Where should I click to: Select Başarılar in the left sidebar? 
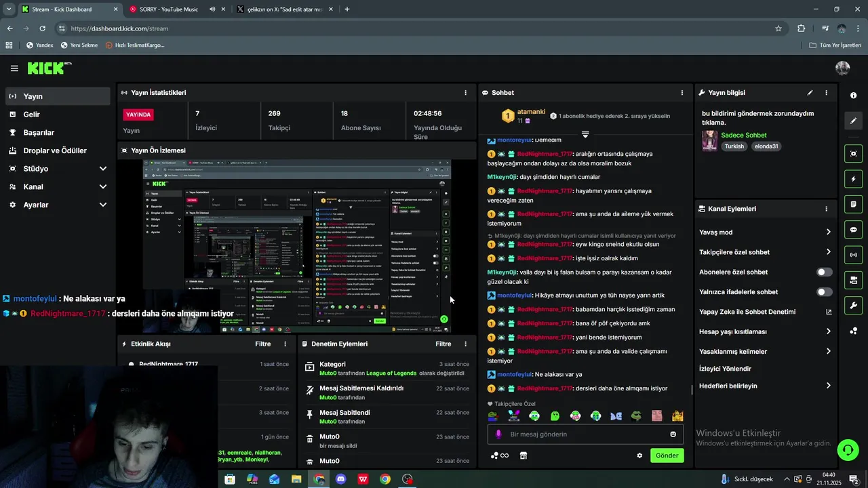click(x=57, y=132)
